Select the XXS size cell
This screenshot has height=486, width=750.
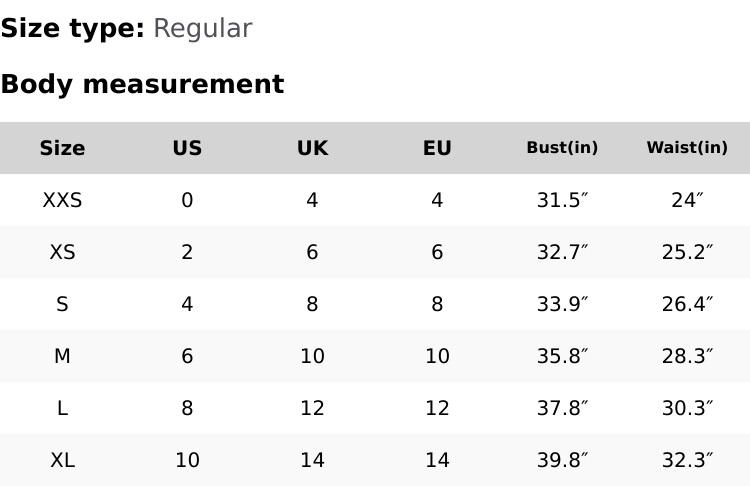click(62, 200)
